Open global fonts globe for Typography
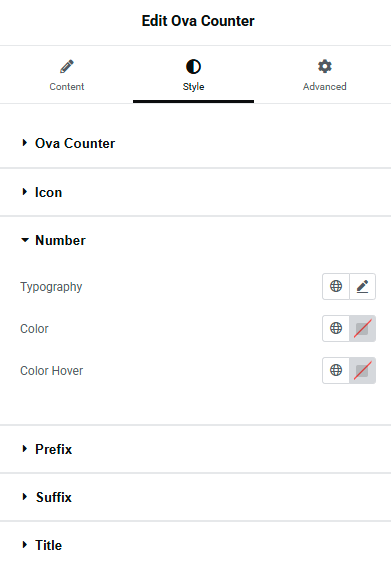 coord(336,286)
